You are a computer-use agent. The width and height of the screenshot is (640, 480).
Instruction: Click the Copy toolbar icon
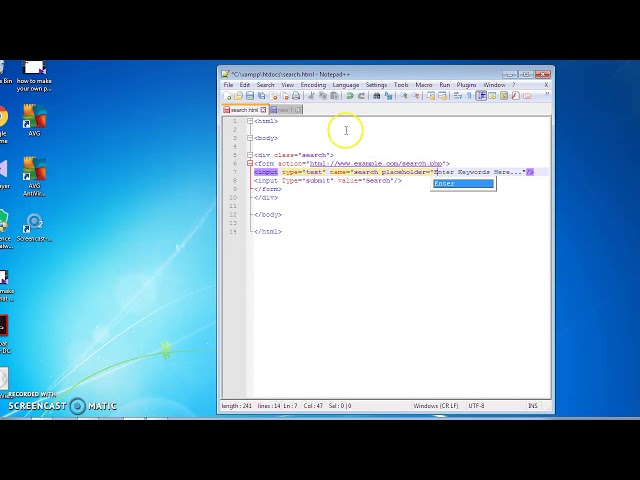[323, 96]
